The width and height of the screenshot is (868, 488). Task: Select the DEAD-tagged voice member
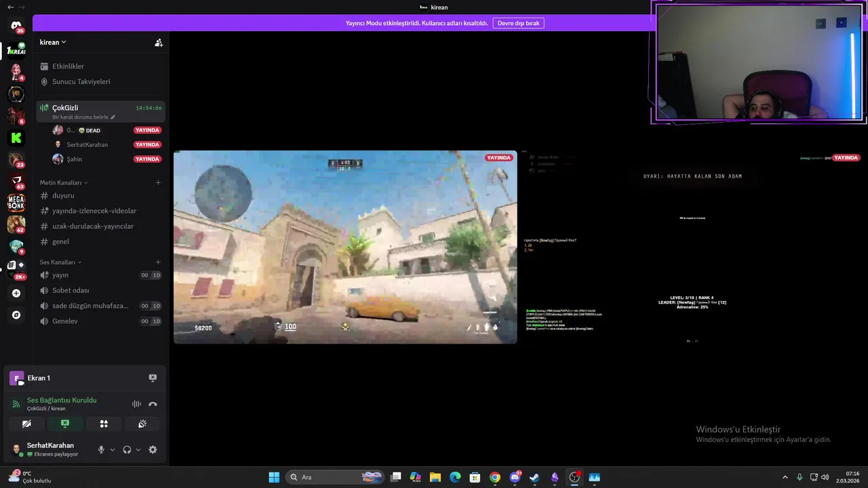coord(107,130)
